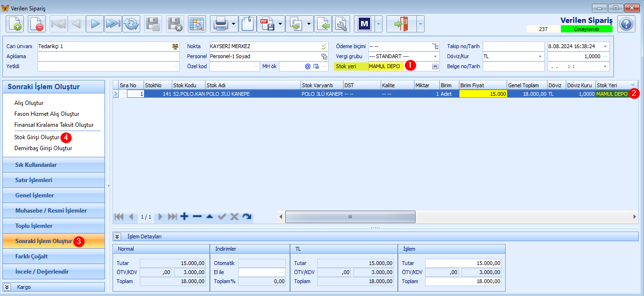Open the search grid icon in toolbar
This screenshot has width=644, height=296.
(197, 24)
